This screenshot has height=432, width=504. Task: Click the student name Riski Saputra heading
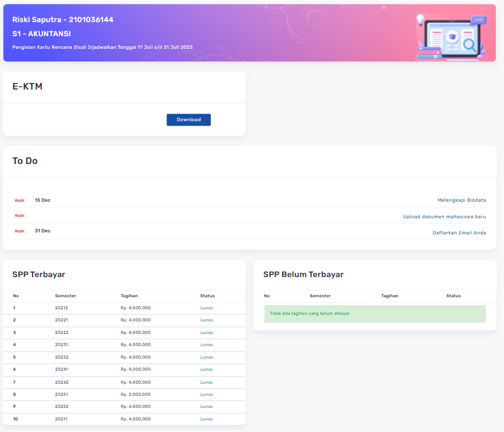click(63, 20)
